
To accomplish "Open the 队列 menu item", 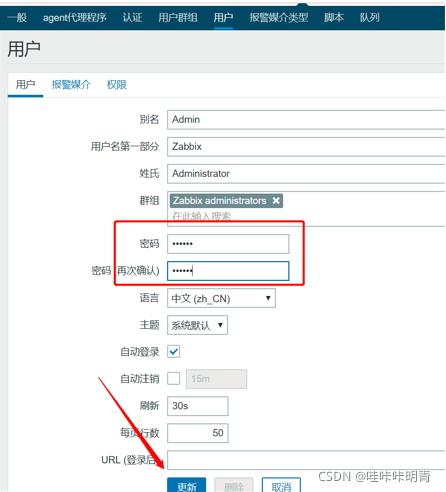I will click(370, 17).
